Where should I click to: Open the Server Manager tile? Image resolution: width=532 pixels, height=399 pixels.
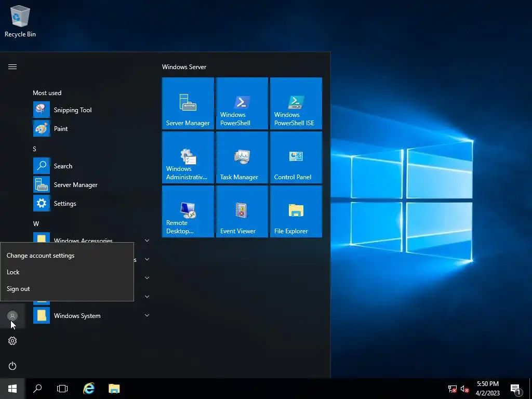[188, 103]
